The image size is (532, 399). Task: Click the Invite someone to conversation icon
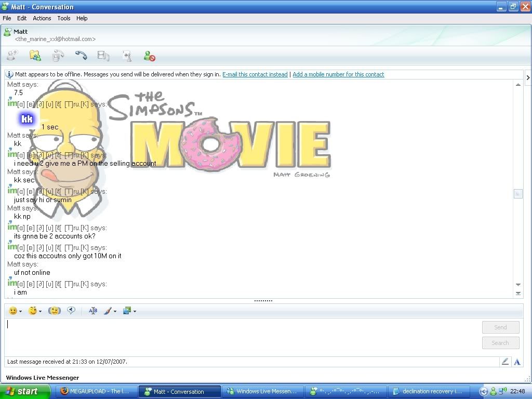12,56
